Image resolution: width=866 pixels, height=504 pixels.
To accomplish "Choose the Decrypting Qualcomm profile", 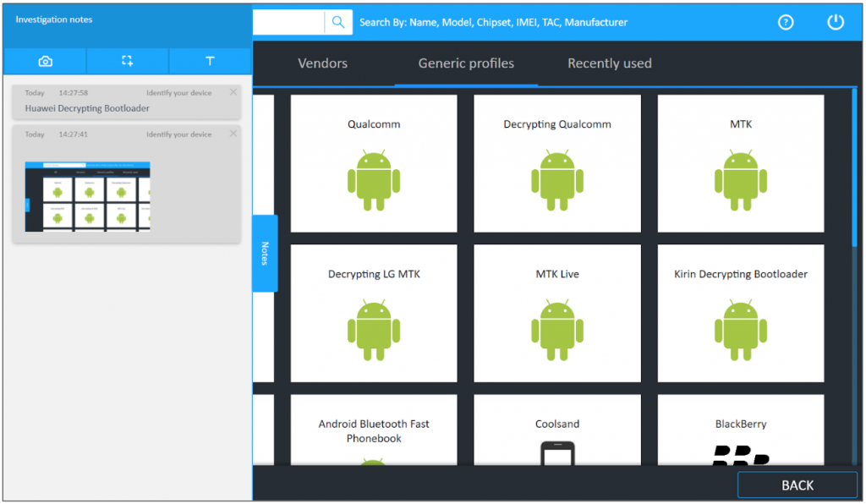I will [x=557, y=163].
